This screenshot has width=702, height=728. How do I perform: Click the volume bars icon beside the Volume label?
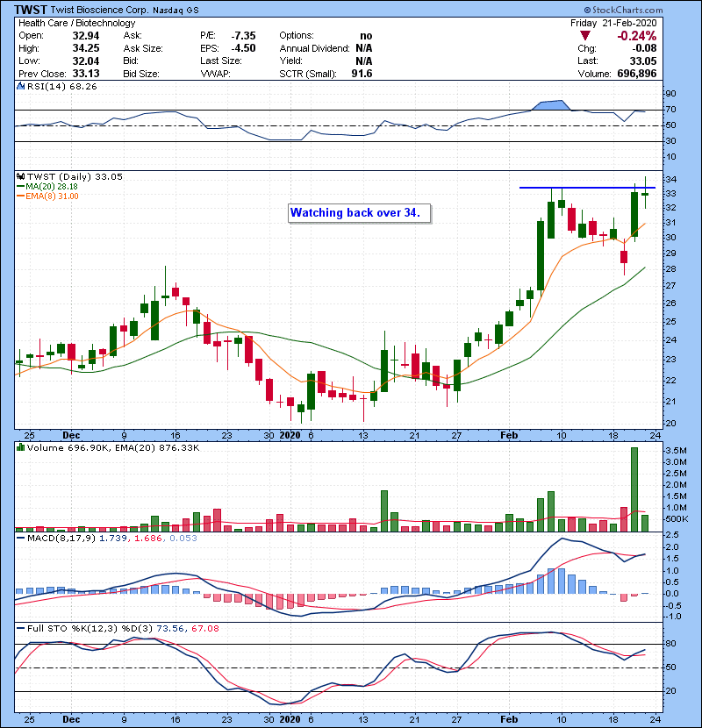pos(20,447)
